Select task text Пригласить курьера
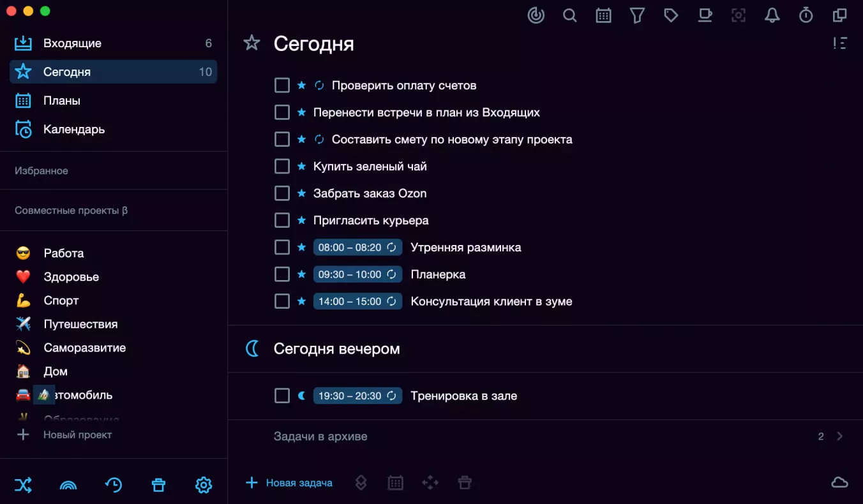Screen dimensions: 863x504 (371, 221)
